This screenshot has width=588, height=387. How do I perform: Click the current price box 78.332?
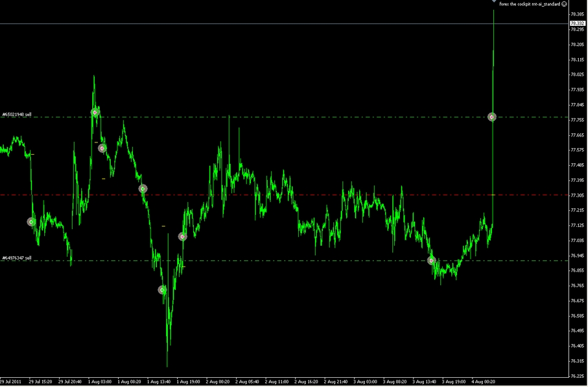[578, 23]
